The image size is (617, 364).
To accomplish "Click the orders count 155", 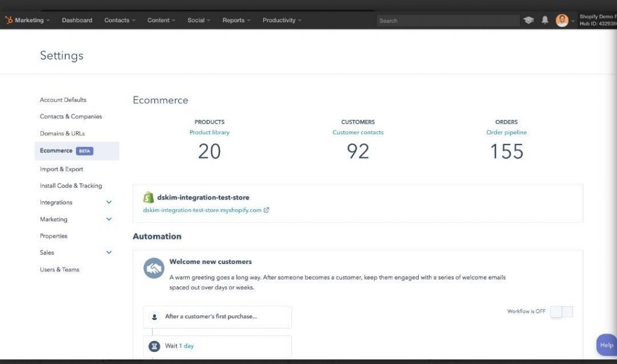I will point(506,151).
